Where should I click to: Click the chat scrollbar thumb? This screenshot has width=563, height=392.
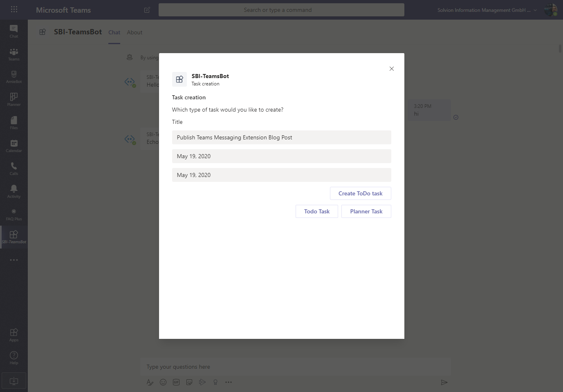(x=560, y=48)
